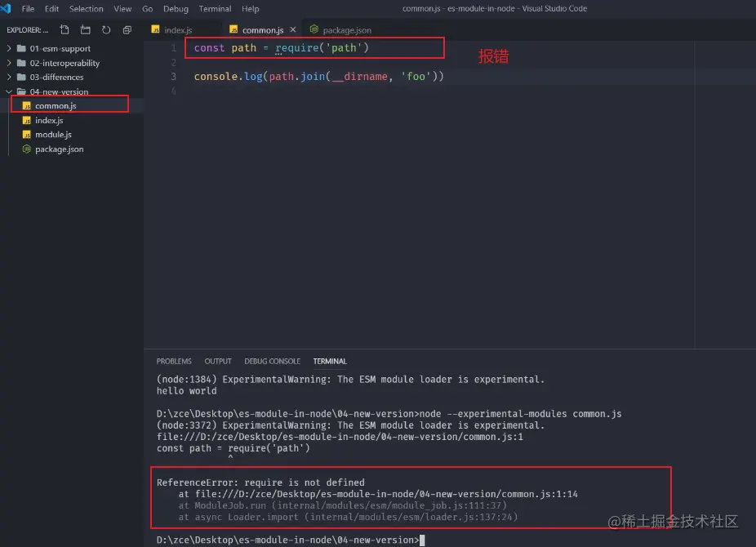Click the require keyword on line 1
Screen dimensions: 756x547
297,47
